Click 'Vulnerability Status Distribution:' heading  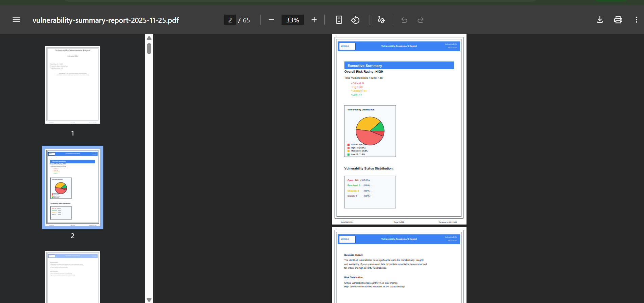(369, 168)
